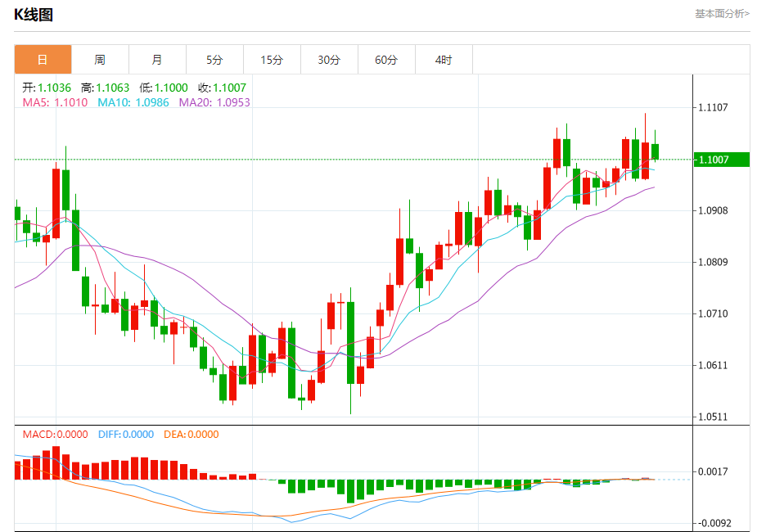
Task: Switch to the 5分 interval tab
Action: click(x=215, y=60)
